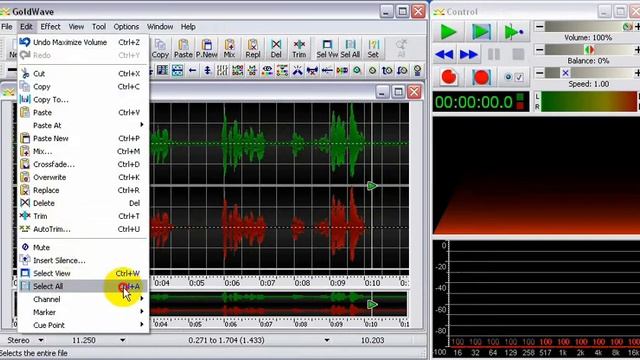Expand the Marker submenu

[x=83, y=313]
